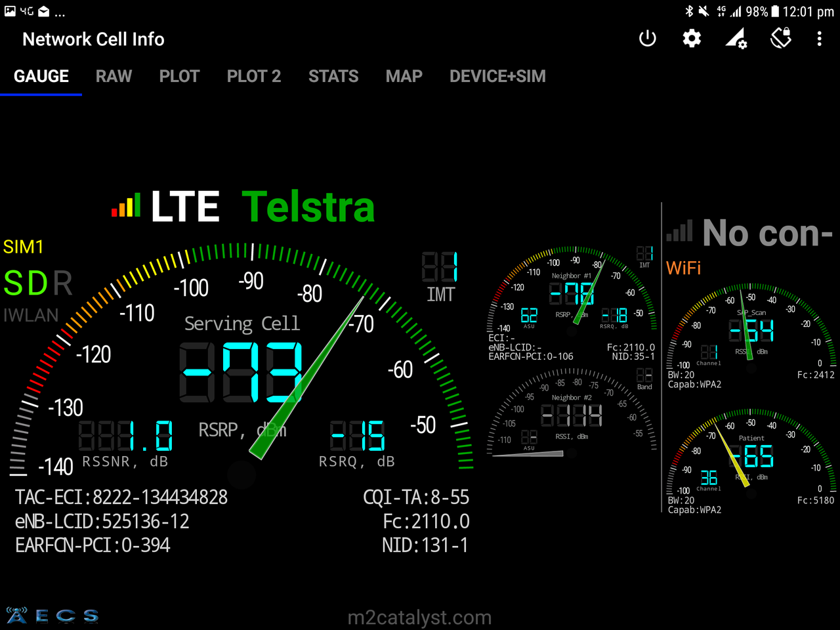Go to the MAP tab

point(404,76)
